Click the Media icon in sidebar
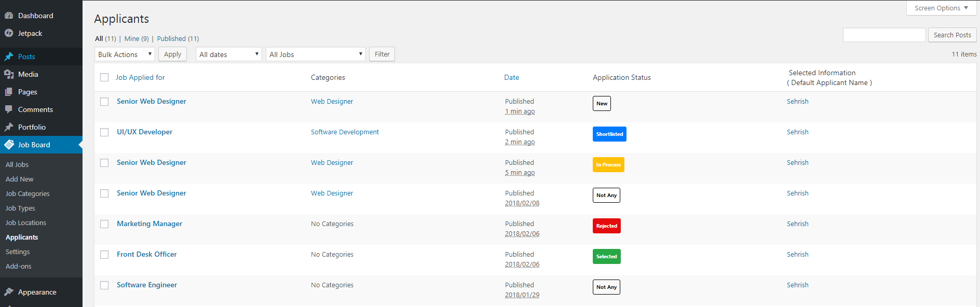This screenshot has width=980, height=307. [x=9, y=74]
